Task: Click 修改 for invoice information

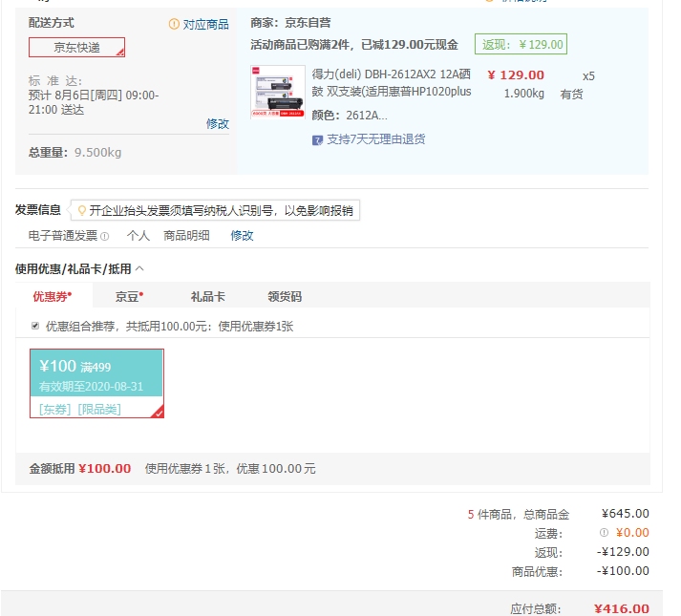Action: [242, 236]
